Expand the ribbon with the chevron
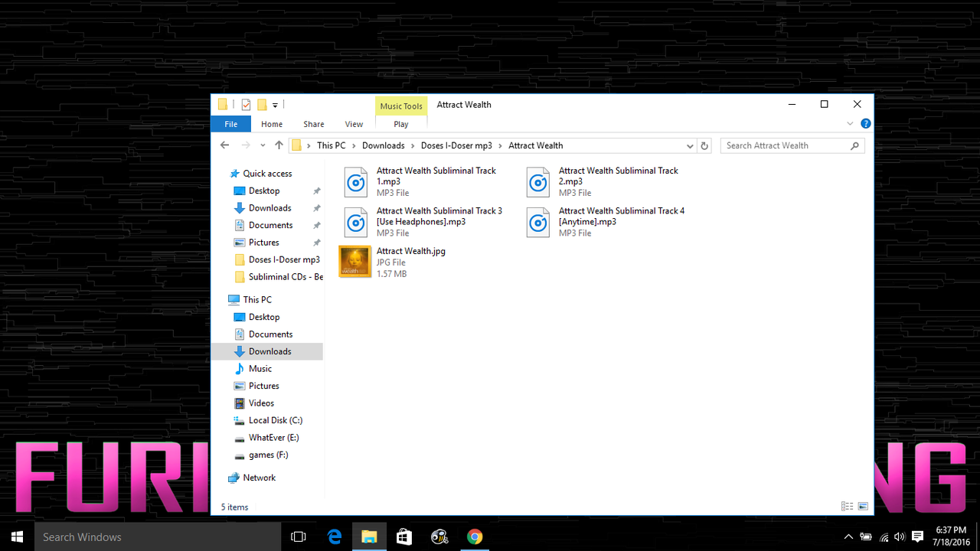Screen dimensions: 980x551 pos(850,124)
